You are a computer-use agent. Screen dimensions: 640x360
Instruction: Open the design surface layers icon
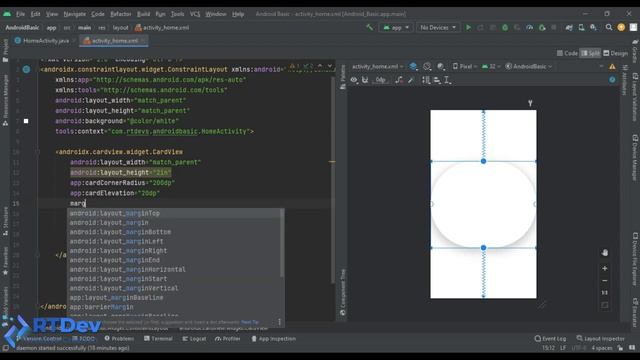[x=413, y=66]
